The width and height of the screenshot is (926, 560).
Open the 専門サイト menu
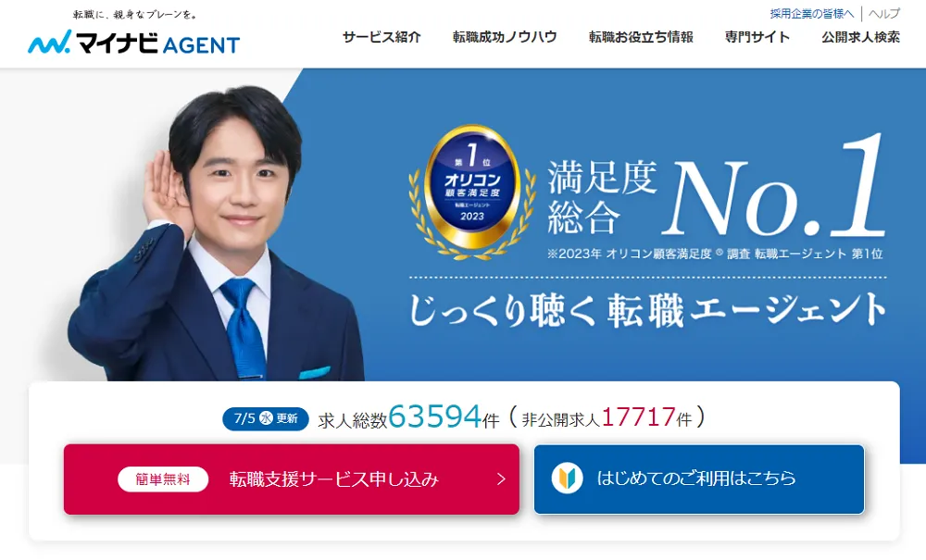[x=757, y=37]
